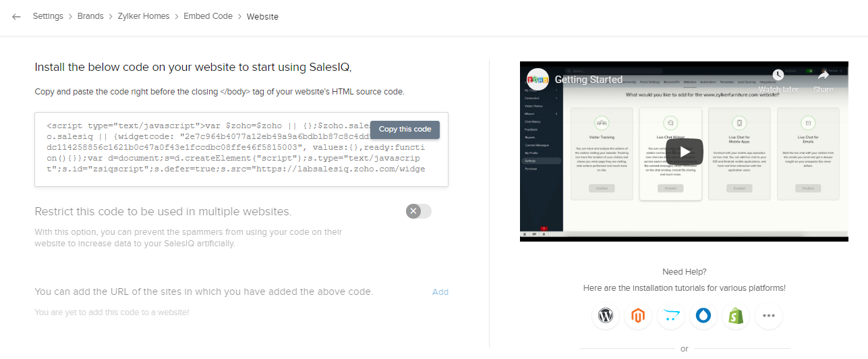Go back using the left arrow icon

tap(17, 16)
